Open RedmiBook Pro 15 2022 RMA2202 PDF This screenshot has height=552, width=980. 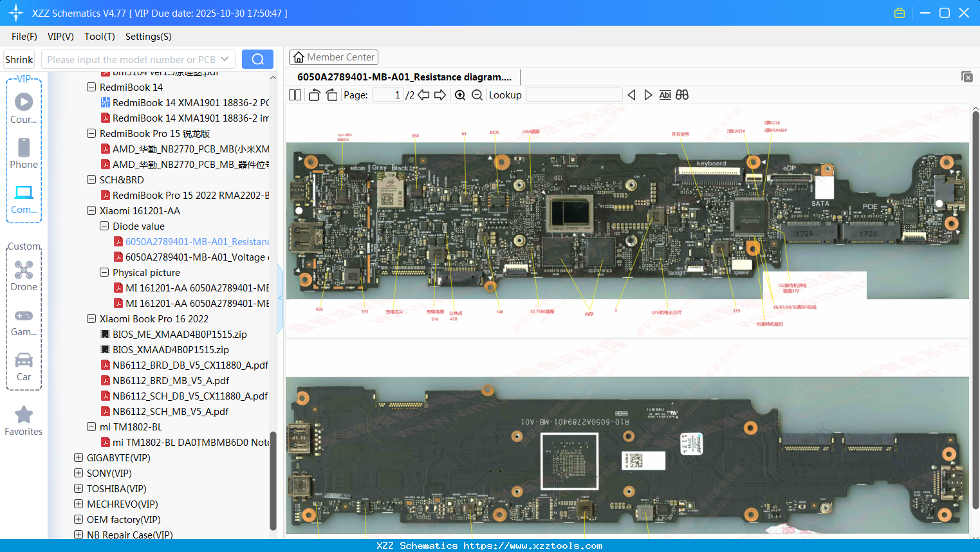(185, 195)
